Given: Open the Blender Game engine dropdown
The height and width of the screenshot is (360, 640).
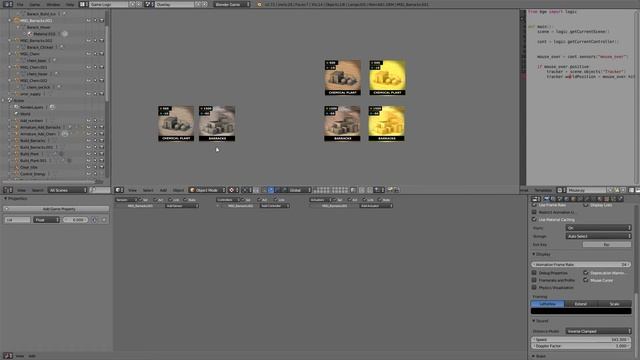Looking at the screenshot, I should tap(232, 4).
